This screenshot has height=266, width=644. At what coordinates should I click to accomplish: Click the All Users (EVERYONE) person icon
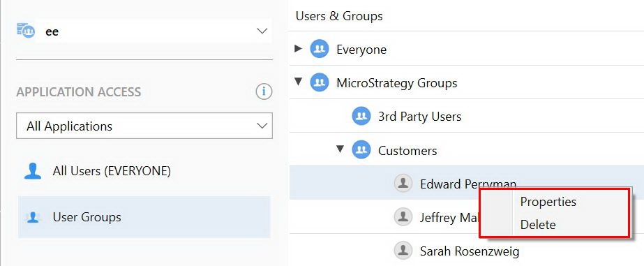tap(33, 171)
